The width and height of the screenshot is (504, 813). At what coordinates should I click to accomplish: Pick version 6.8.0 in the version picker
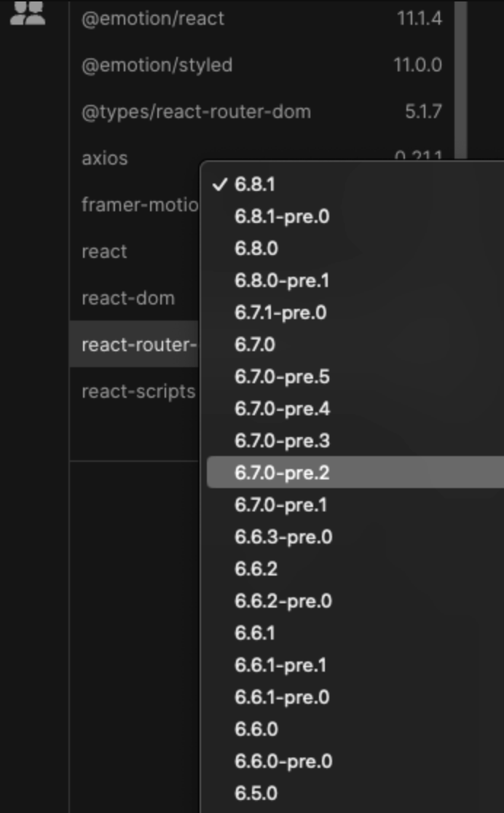[255, 248]
